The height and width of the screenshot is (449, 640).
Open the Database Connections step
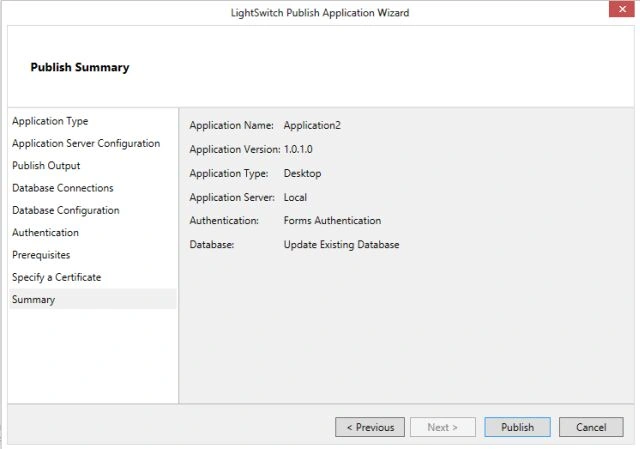pyautogui.click(x=63, y=188)
